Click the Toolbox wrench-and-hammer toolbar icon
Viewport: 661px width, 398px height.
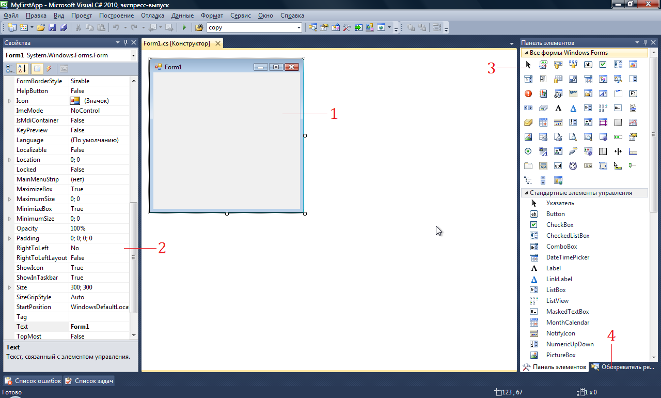tap(347, 27)
